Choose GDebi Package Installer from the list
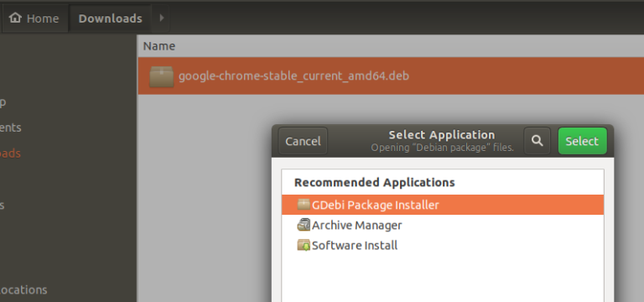Screen dimensions: 644x302 (443, 205)
